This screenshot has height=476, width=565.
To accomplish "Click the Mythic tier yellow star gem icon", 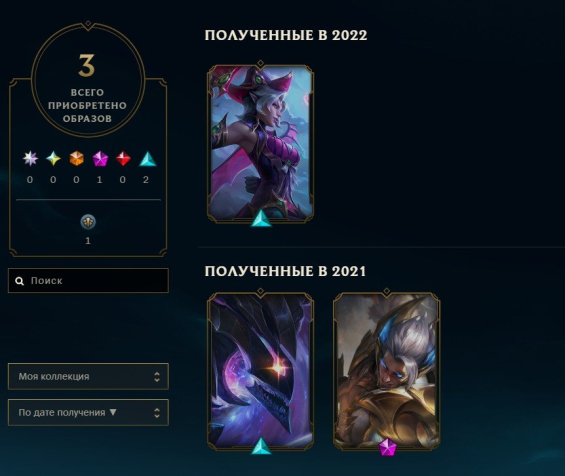I will 53,158.
